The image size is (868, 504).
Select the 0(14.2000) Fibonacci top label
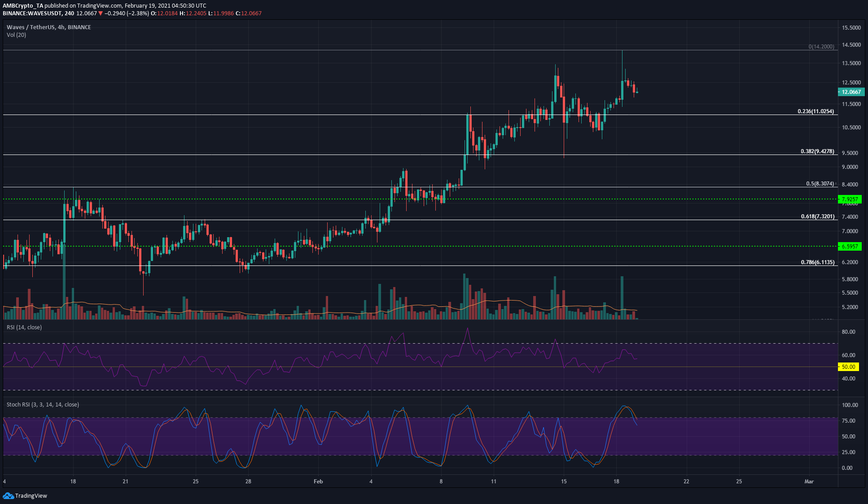(821, 47)
